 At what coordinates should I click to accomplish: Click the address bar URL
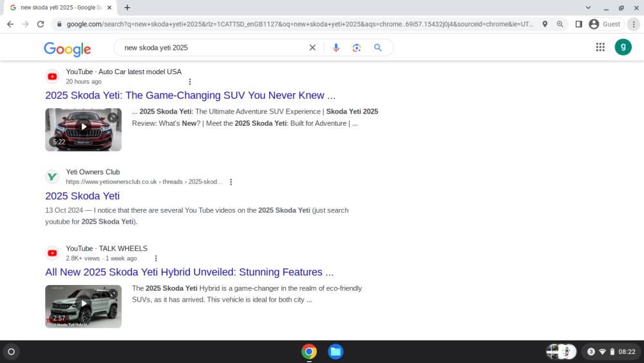(x=300, y=25)
